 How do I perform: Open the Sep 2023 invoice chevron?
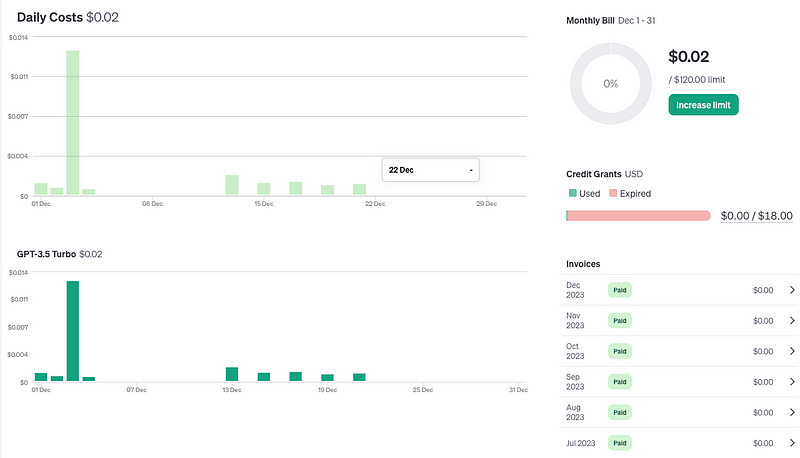(x=792, y=381)
